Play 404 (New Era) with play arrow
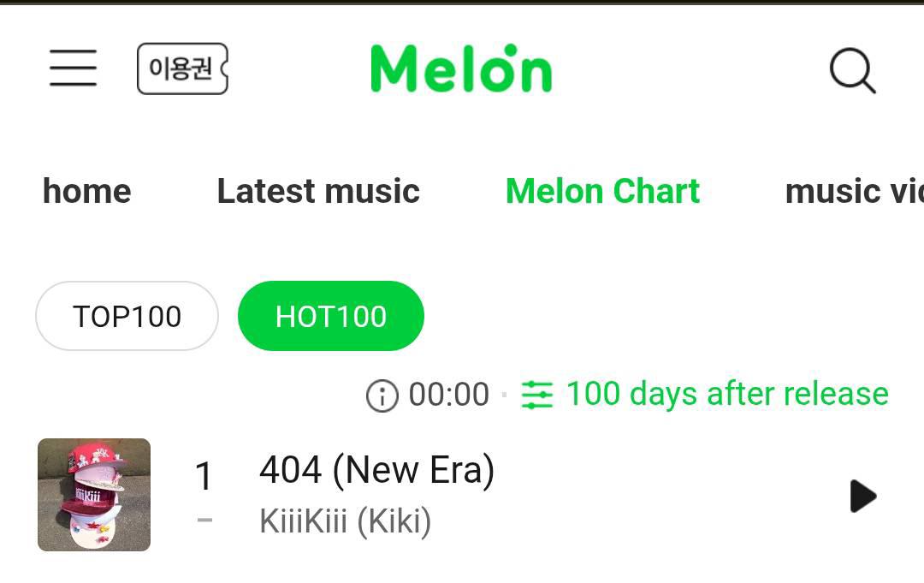This screenshot has height=583, width=924. (x=862, y=496)
